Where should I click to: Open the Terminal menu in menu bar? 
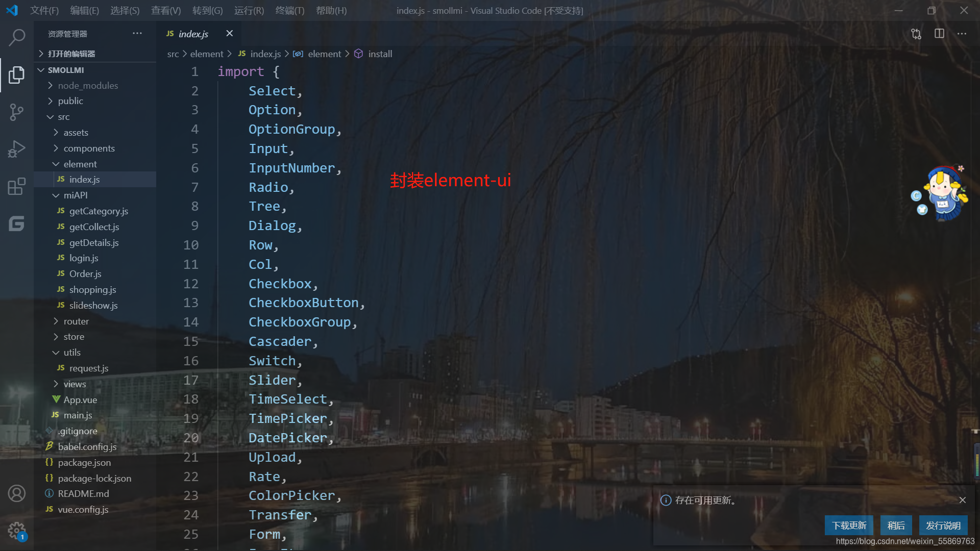(x=289, y=11)
